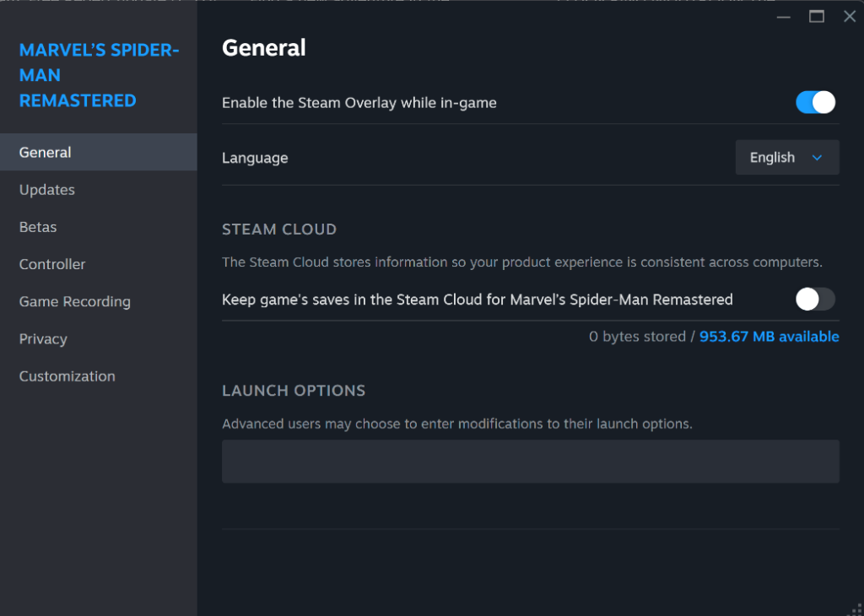Switch to the Updates tab

coord(46,189)
